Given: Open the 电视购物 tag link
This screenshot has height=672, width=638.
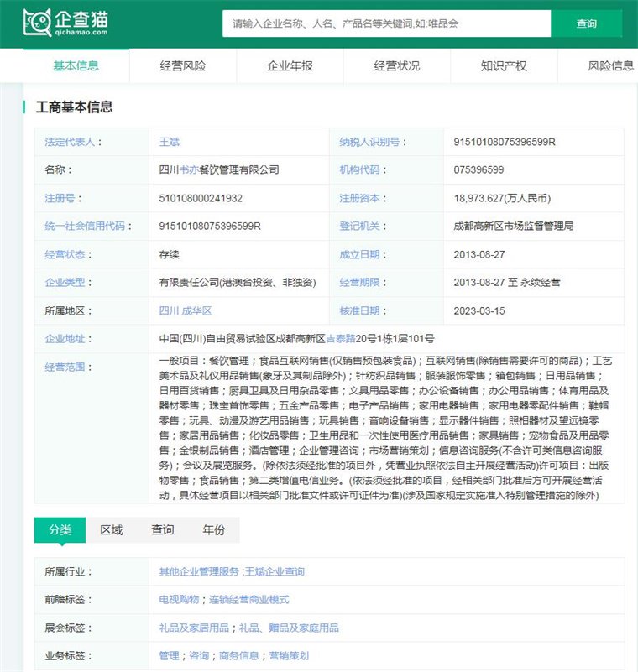Looking at the screenshot, I should [179, 599].
